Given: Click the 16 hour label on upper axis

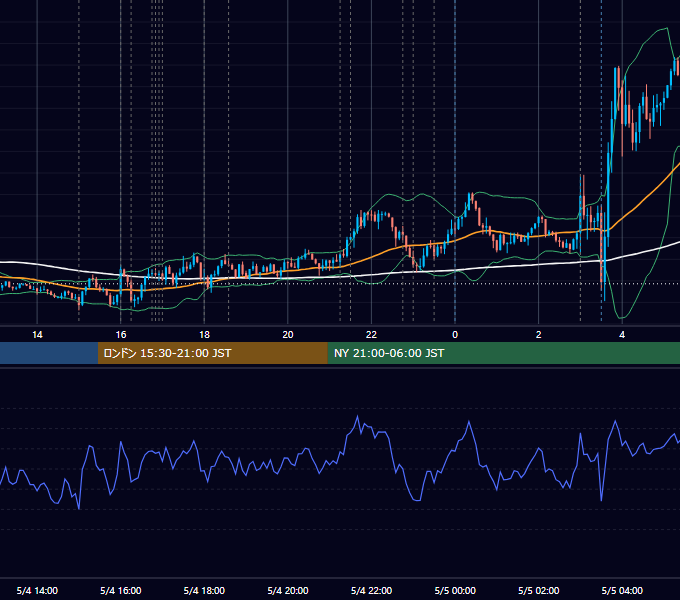Looking at the screenshot, I should [x=121, y=335].
